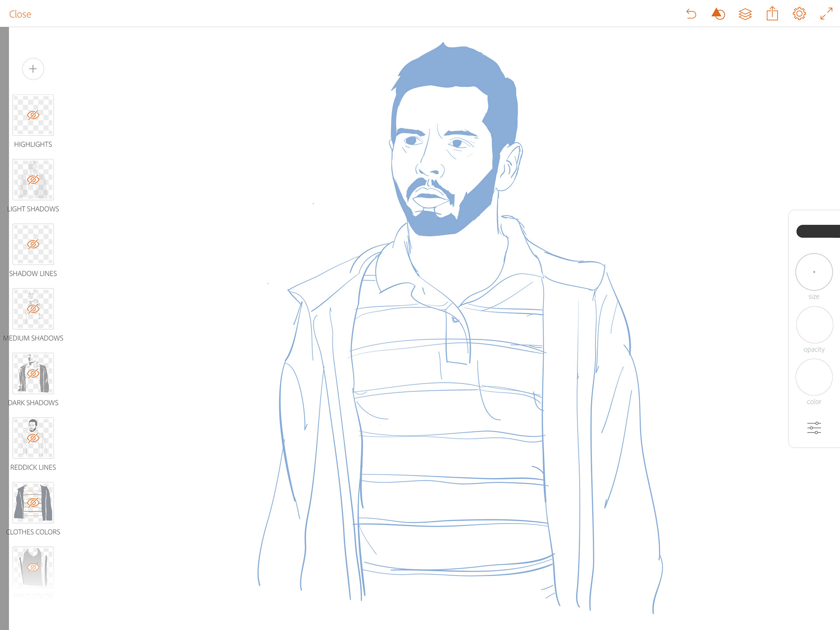This screenshot has width=840, height=630.
Task: Adjust the brush size circle
Action: [x=814, y=272]
